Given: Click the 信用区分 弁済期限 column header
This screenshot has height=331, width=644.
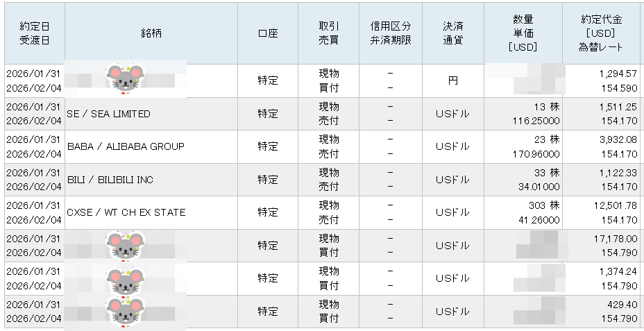Looking at the screenshot, I should [x=391, y=33].
